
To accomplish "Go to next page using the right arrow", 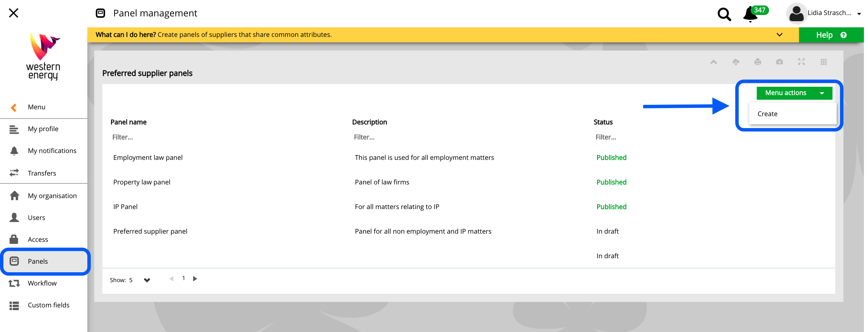I will (195, 279).
